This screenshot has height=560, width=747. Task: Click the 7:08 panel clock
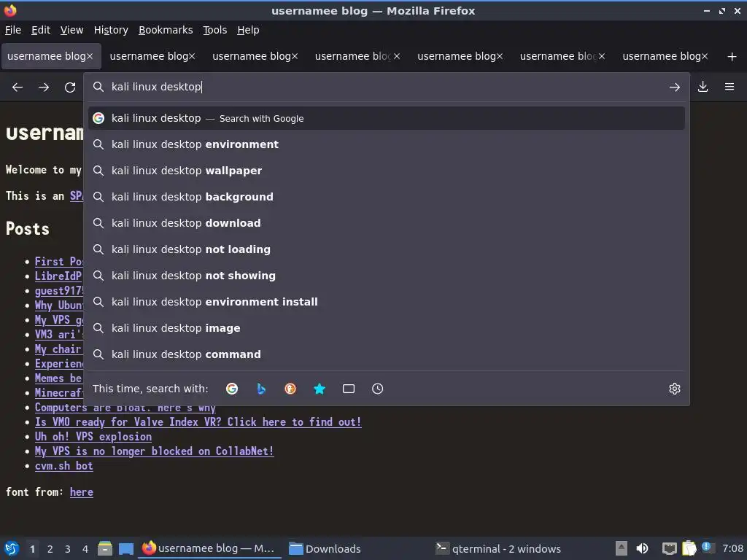(732, 548)
